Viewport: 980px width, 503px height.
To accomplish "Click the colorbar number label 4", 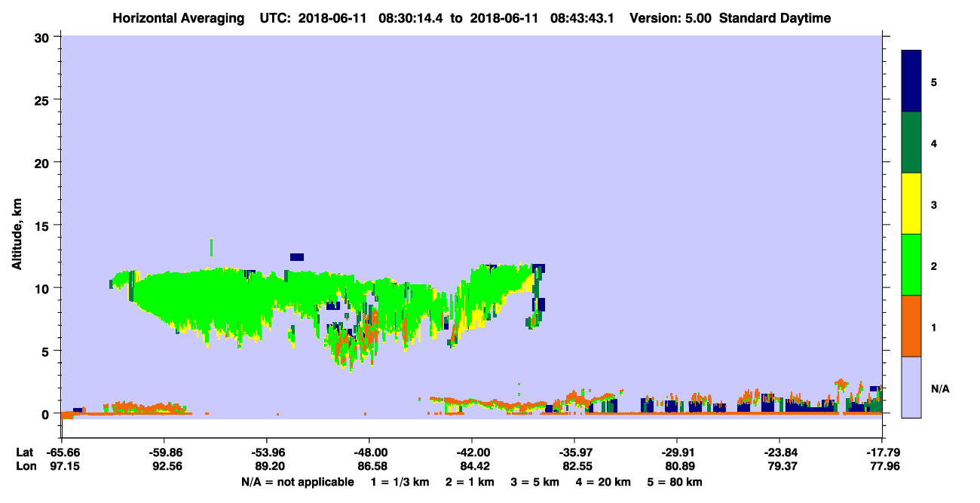I will (934, 143).
